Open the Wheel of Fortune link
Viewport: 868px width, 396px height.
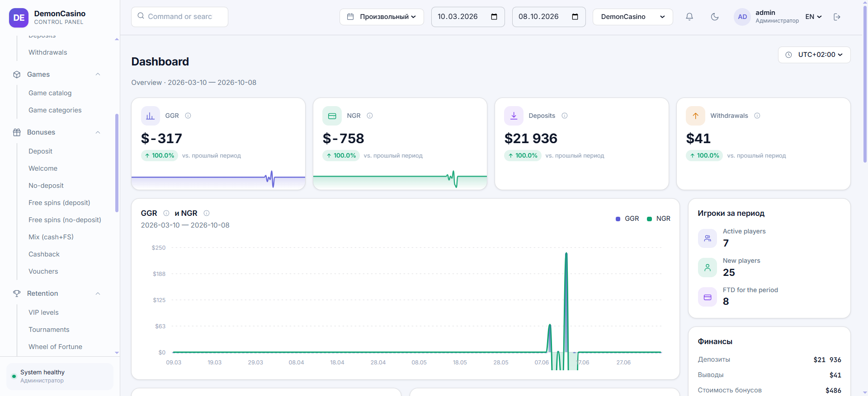tap(56, 347)
